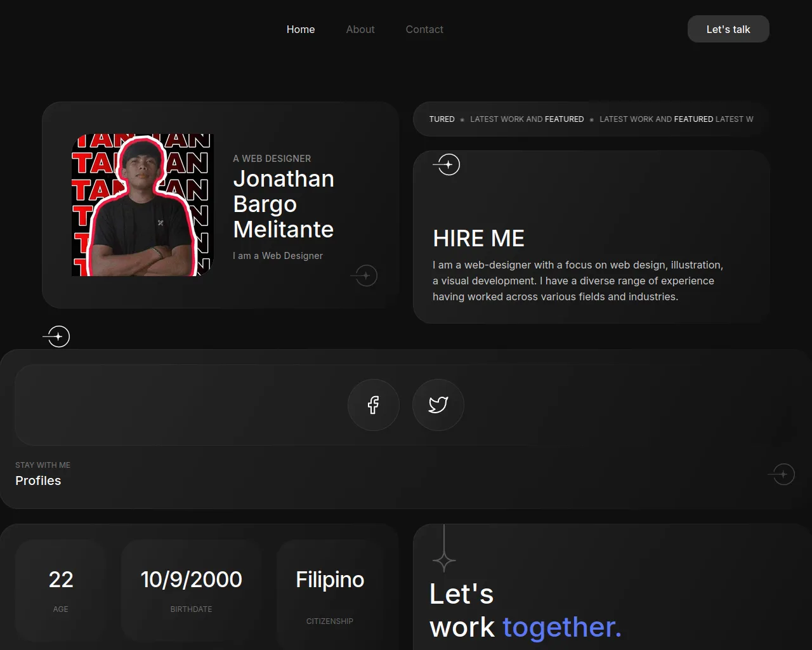812x650 pixels.
Task: Click the Facebook circle in Profiles section
Action: (374, 404)
